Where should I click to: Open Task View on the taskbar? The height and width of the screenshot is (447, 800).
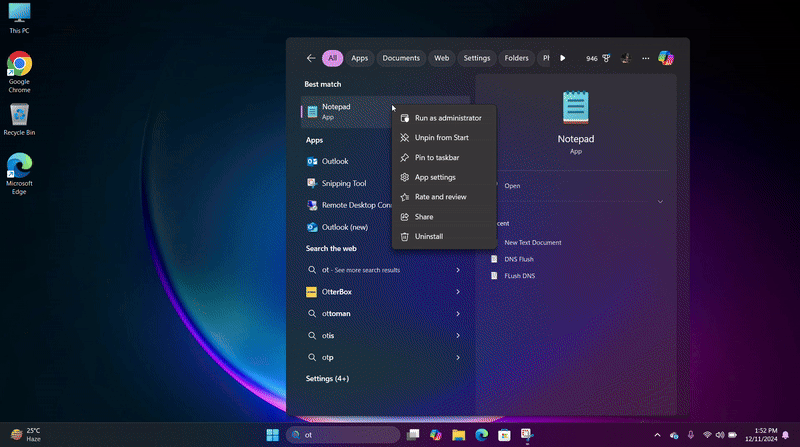tap(413, 435)
